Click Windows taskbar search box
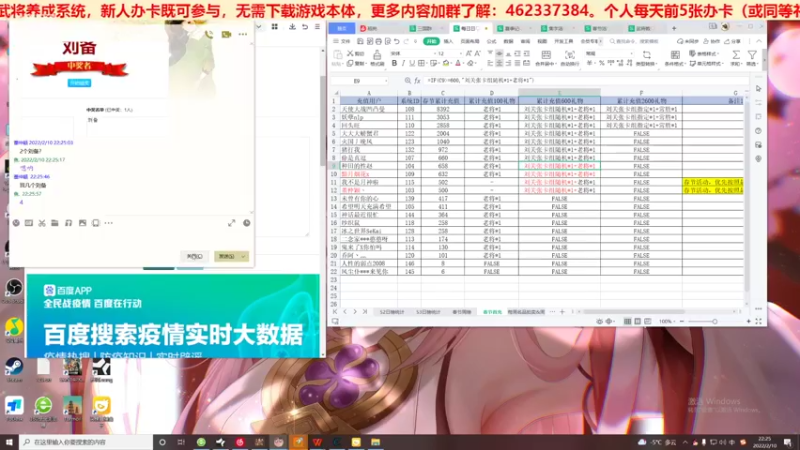 86,442
